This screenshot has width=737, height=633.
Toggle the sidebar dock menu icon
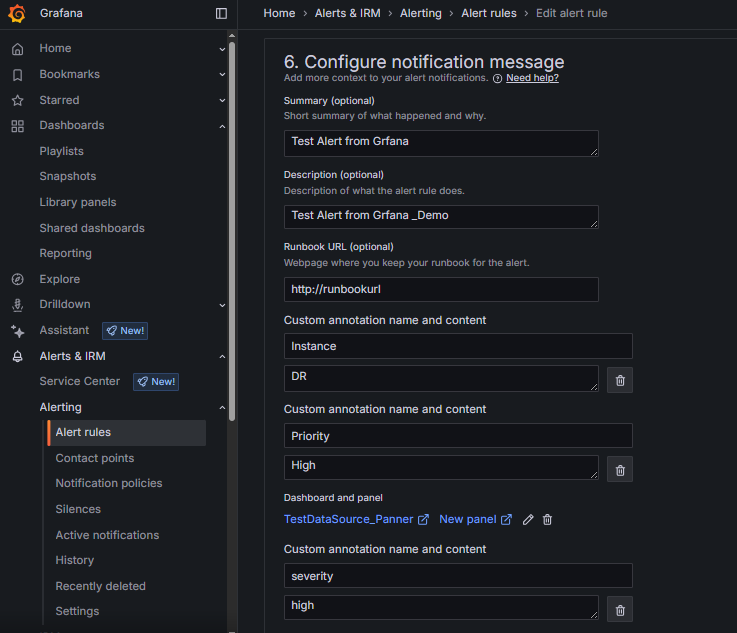(221, 14)
